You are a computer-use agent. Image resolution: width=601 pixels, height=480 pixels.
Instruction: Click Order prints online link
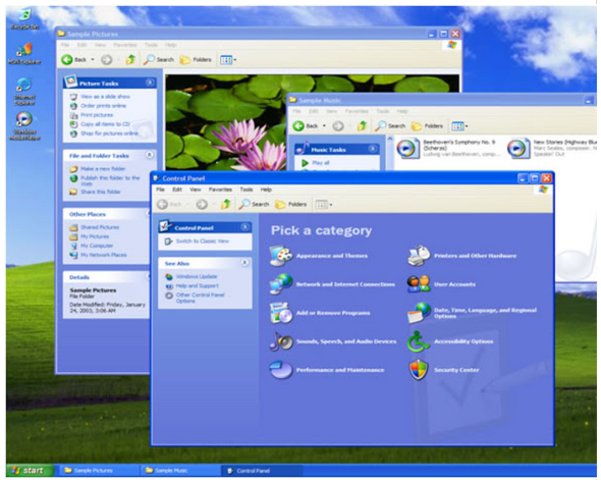click(x=103, y=105)
